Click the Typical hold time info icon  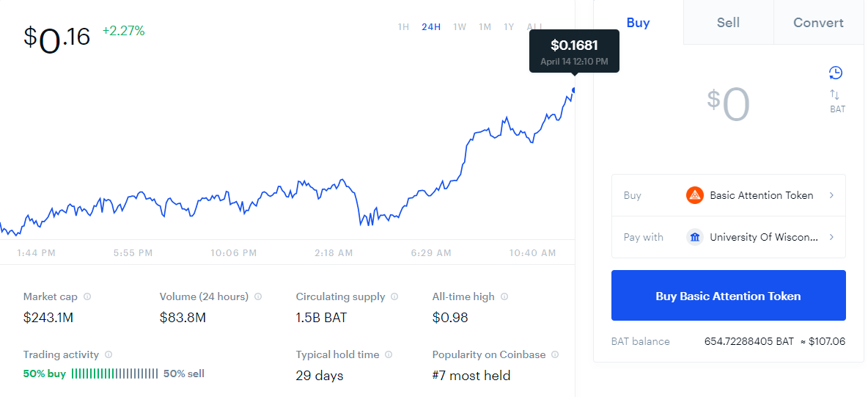click(x=389, y=354)
